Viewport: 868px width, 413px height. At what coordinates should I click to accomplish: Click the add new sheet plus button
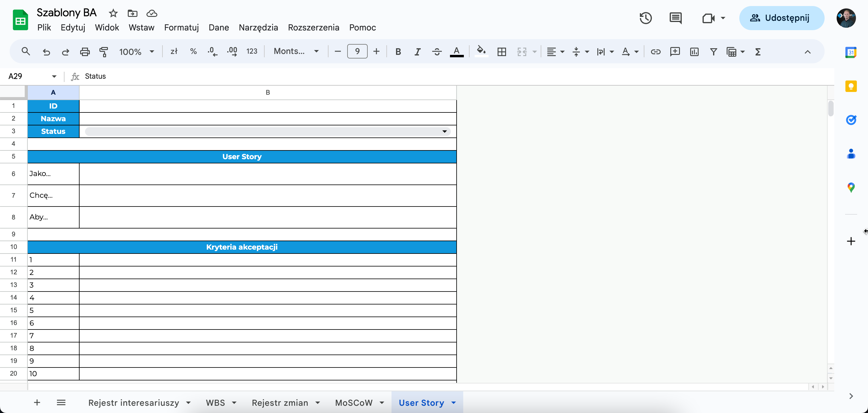[37, 402]
